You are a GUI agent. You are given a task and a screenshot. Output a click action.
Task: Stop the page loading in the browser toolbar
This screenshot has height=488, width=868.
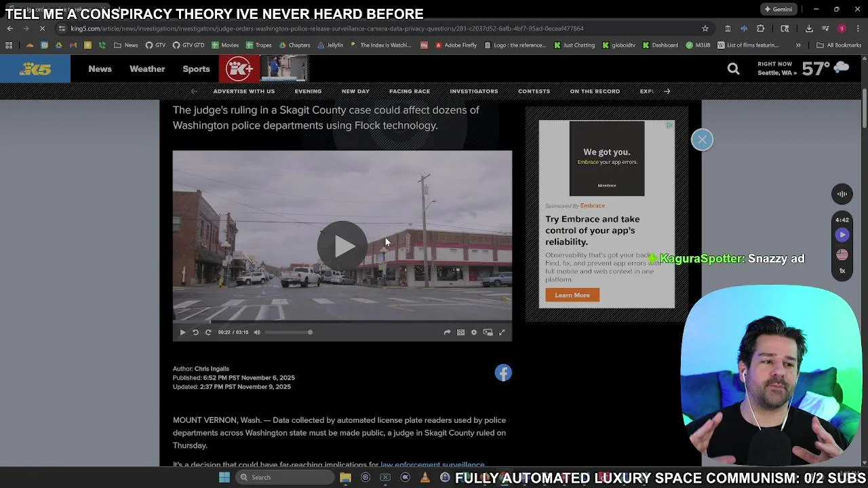click(42, 28)
